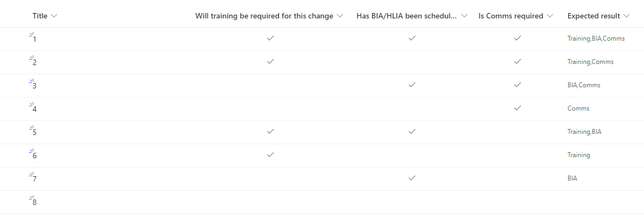The height and width of the screenshot is (219, 644).
Task: Open the Is Comms required column dropdown
Action: [550, 16]
